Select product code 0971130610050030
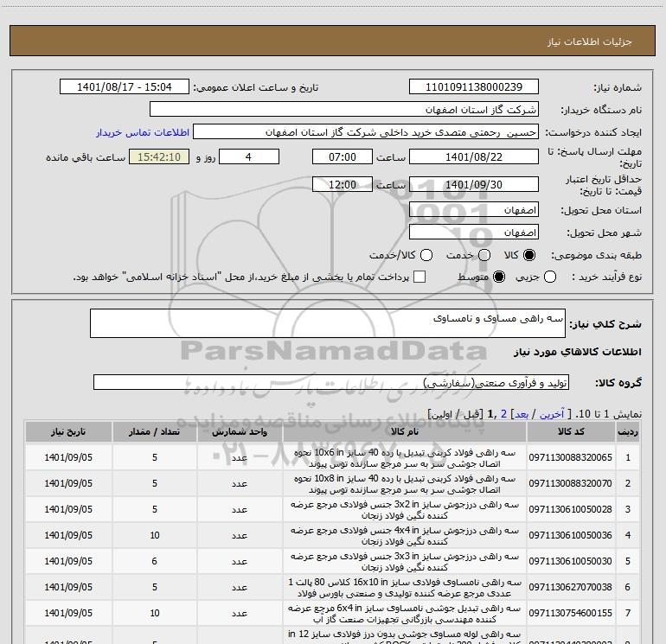 tap(571, 561)
